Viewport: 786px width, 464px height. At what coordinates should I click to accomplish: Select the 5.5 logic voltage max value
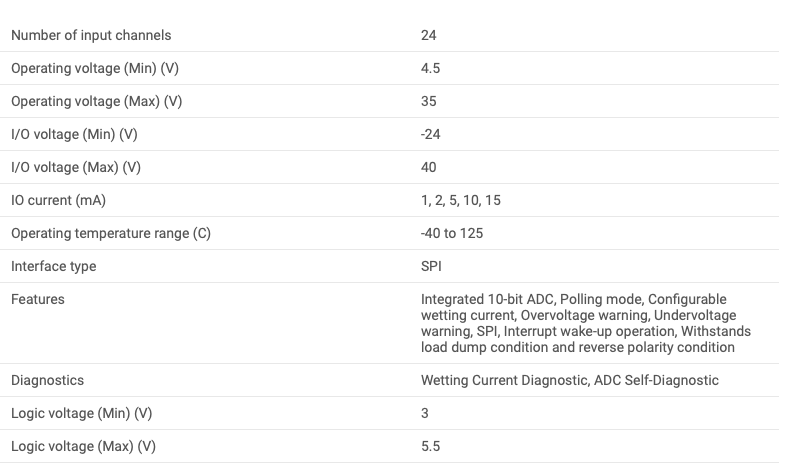click(431, 447)
